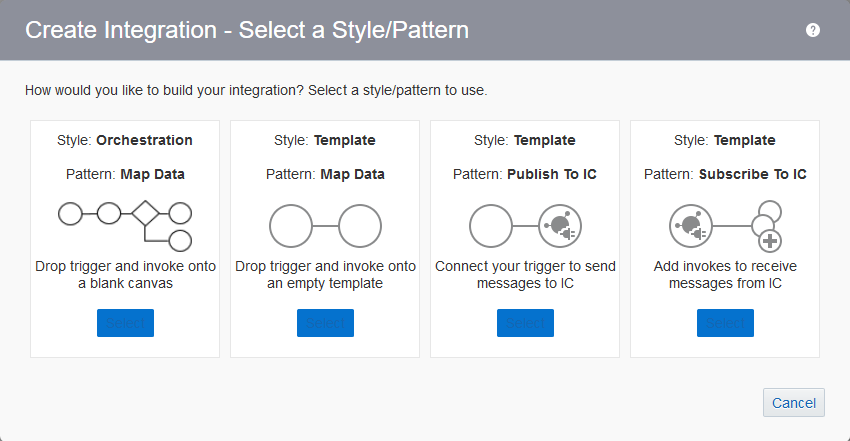The image size is (850, 441).
Task: Click the 'Pattern: Subscribe To IC' label
Action: 725,174
